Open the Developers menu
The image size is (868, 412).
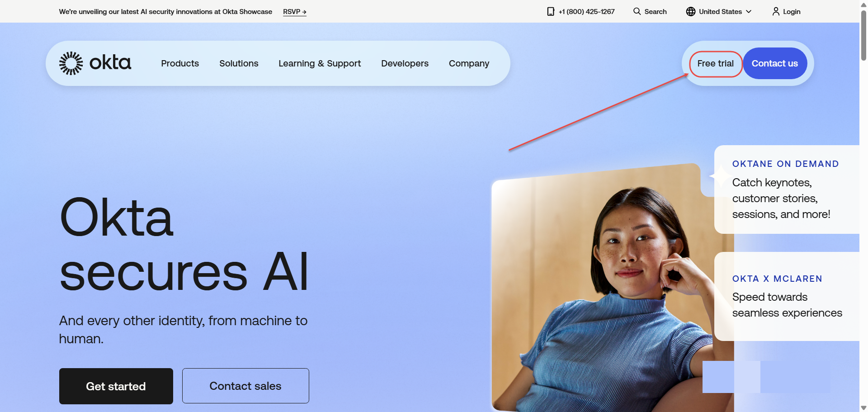tap(405, 63)
